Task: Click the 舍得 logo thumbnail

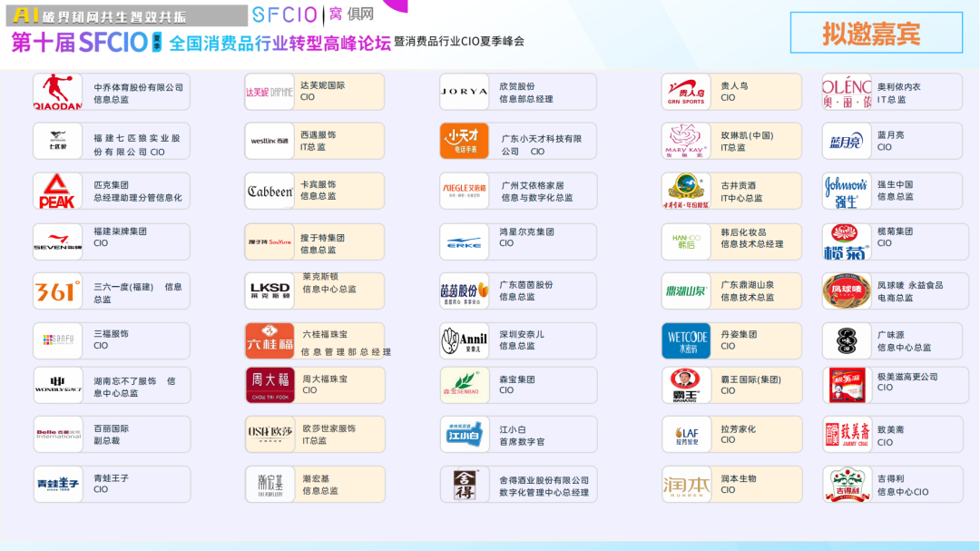Action: tap(464, 484)
